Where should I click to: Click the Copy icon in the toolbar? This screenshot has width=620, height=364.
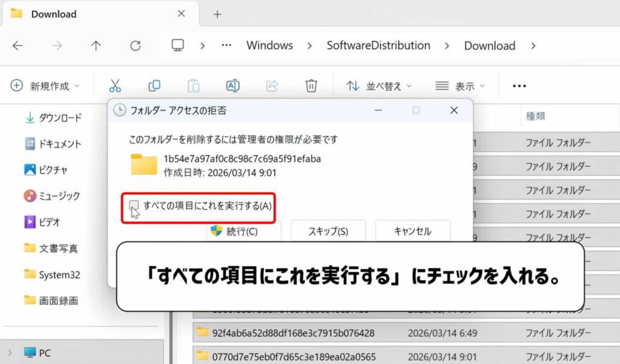click(x=154, y=85)
